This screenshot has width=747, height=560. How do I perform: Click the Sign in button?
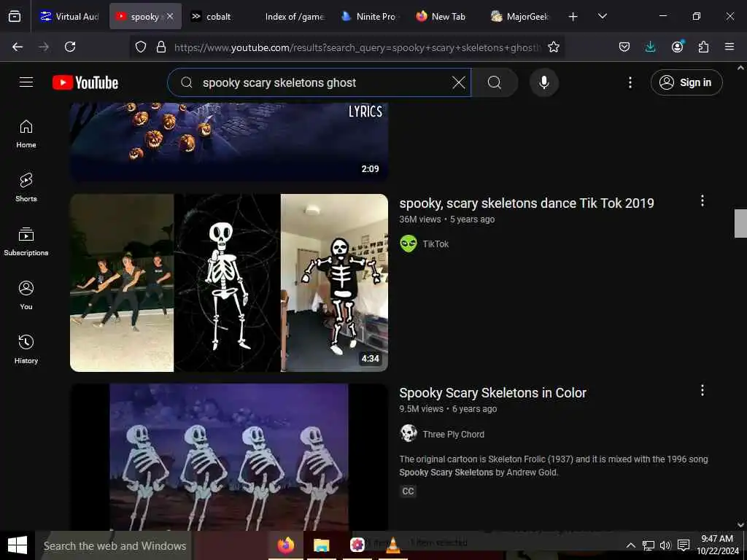(686, 82)
